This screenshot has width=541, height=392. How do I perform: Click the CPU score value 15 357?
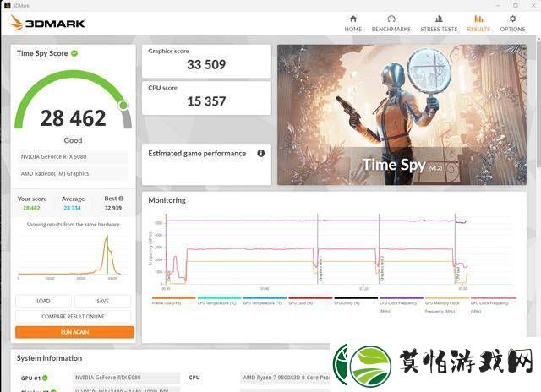click(x=206, y=101)
